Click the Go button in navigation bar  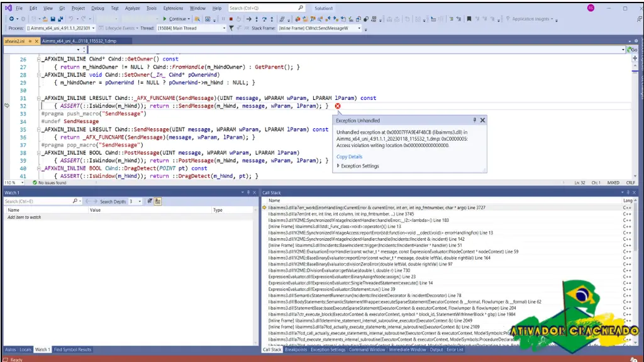633,50
